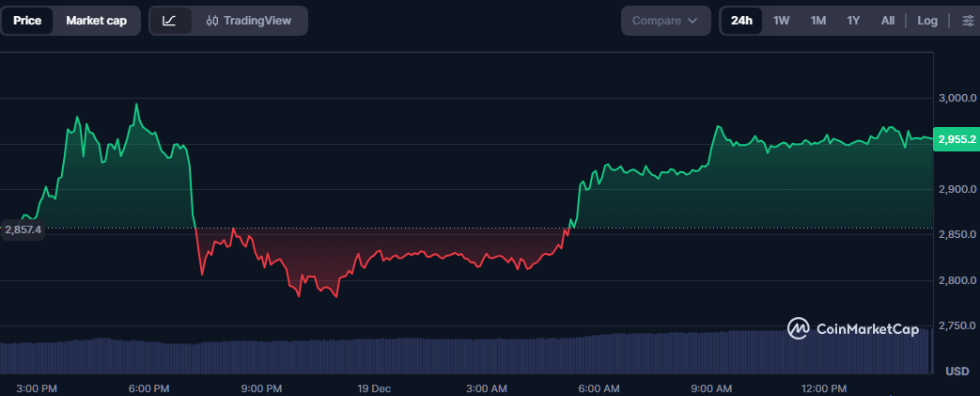Open chart settings sliders icon
This screenshot has height=396, width=980.
pos(968,21)
